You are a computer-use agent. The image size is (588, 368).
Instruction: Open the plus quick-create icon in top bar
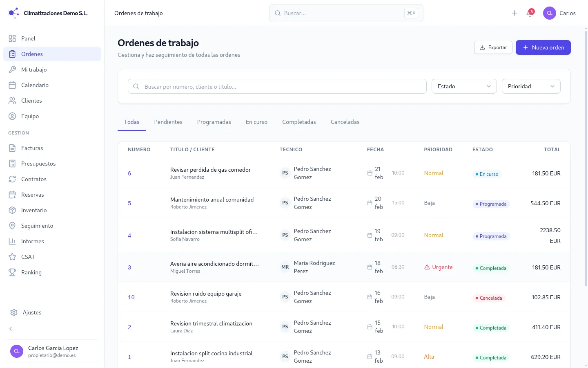click(x=514, y=13)
